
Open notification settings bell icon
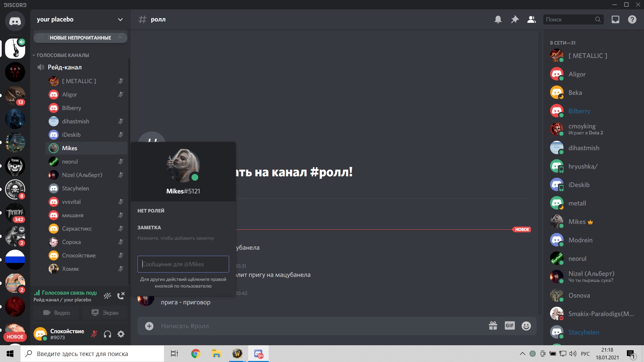498,19
